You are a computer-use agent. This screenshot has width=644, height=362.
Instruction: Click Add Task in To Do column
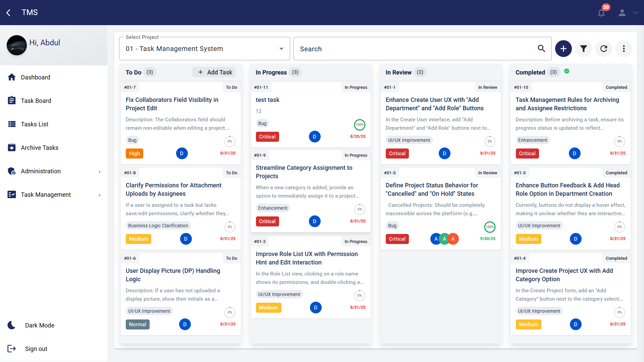[x=215, y=72]
